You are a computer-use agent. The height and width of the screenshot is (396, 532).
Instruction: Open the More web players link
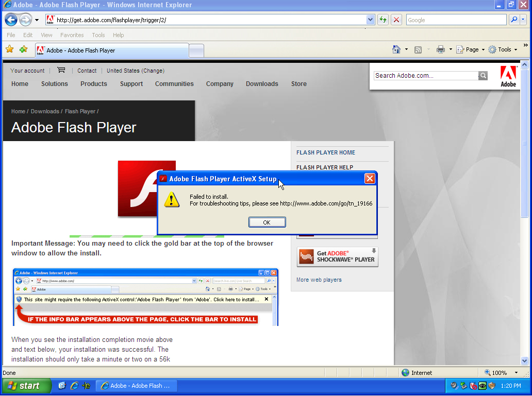[x=319, y=280]
